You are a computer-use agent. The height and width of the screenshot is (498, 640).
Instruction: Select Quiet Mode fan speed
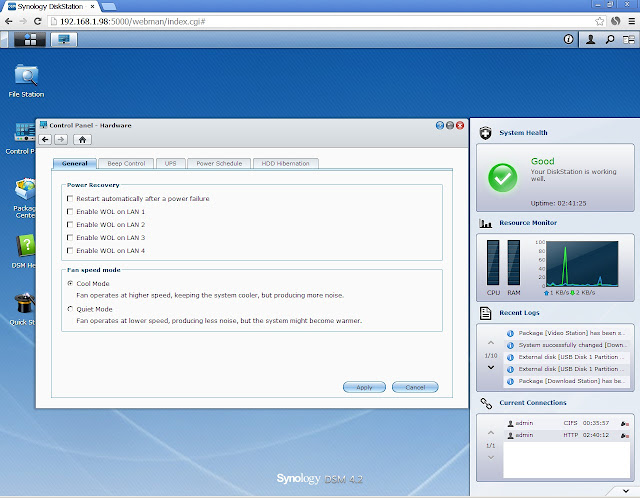coord(70,309)
